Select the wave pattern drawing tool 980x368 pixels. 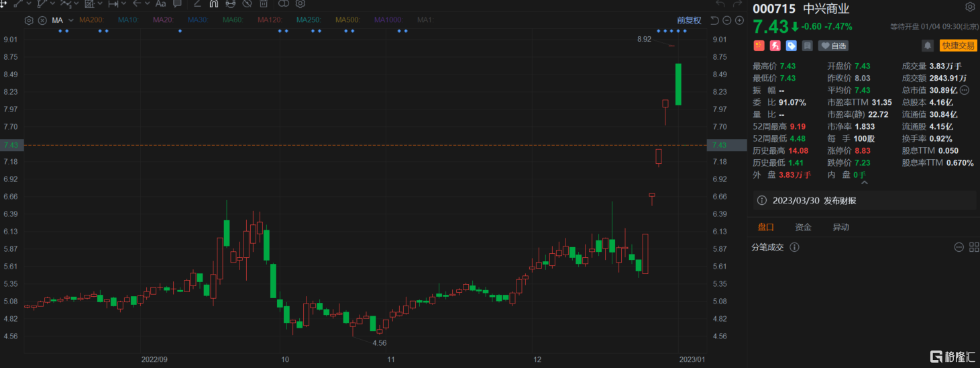pos(66,3)
